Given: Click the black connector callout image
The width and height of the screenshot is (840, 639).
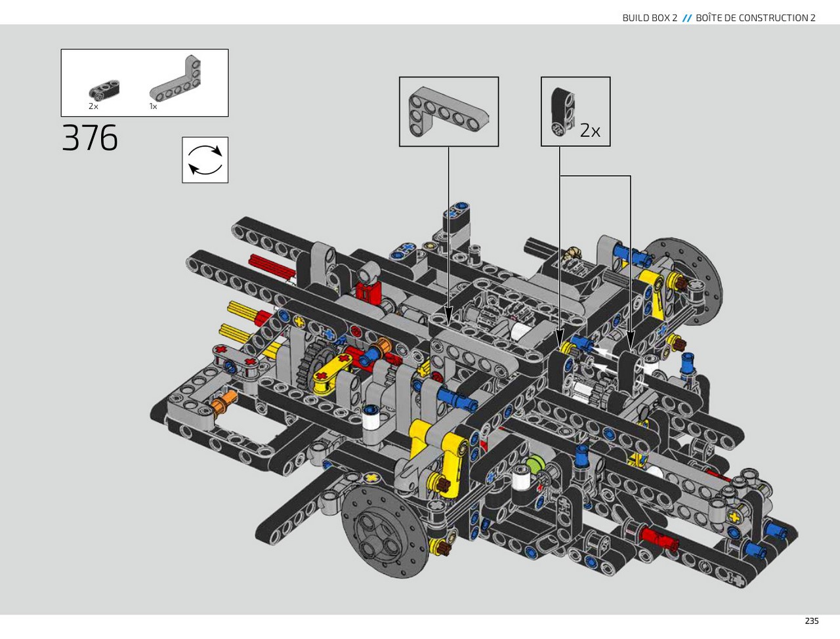Looking at the screenshot, I should tap(562, 112).
